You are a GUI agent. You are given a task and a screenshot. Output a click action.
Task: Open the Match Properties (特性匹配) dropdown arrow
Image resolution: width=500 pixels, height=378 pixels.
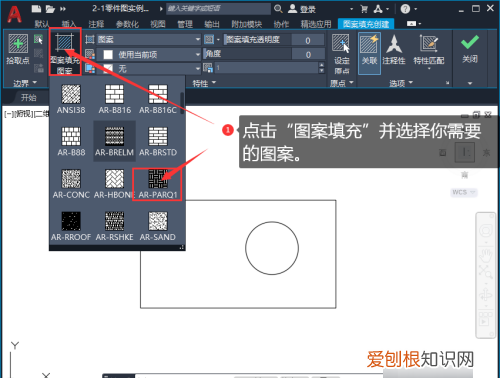429,69
